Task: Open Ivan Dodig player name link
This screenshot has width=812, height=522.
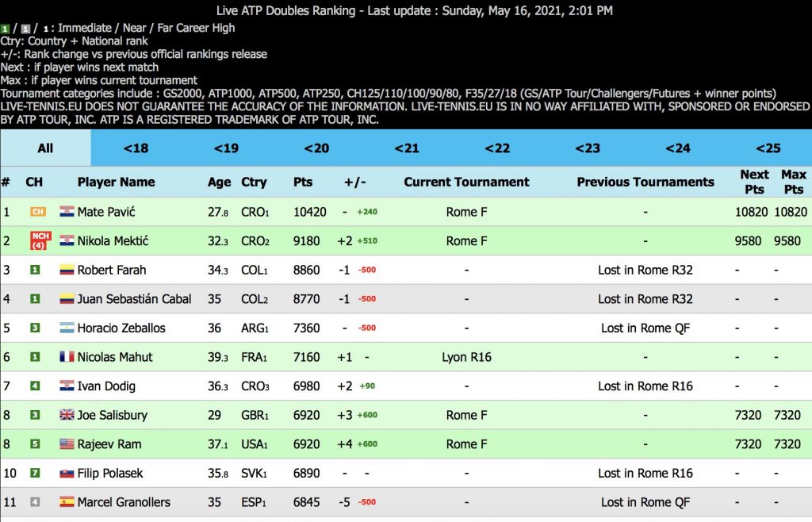Action: click(x=106, y=386)
